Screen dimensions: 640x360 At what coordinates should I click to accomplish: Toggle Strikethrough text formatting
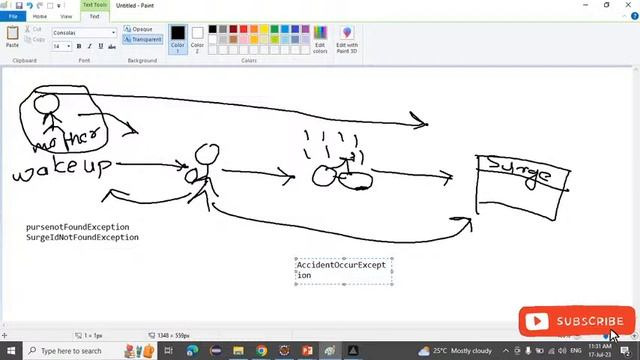coord(112,47)
